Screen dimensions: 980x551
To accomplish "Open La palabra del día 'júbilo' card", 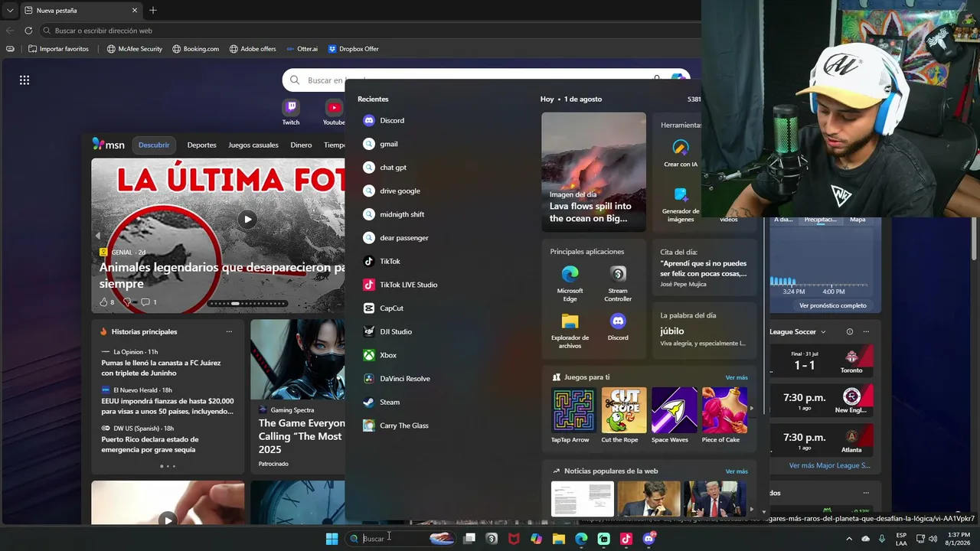I will coord(704,330).
